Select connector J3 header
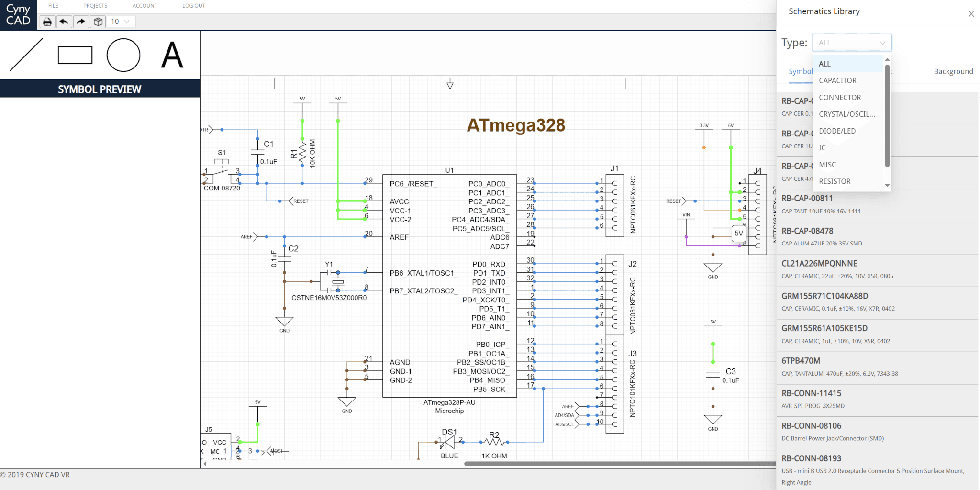 tap(614, 384)
